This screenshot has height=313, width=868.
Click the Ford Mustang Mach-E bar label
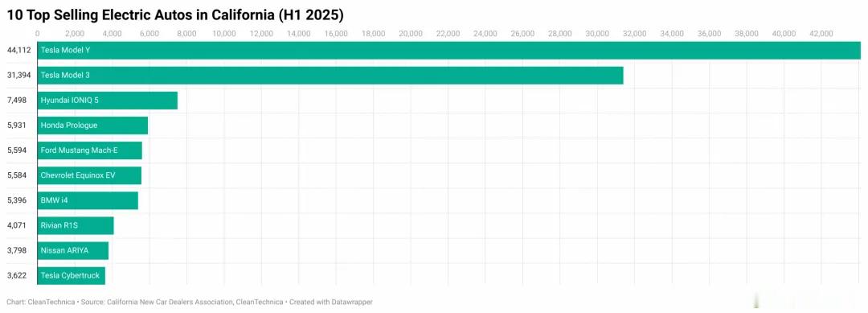(79, 150)
